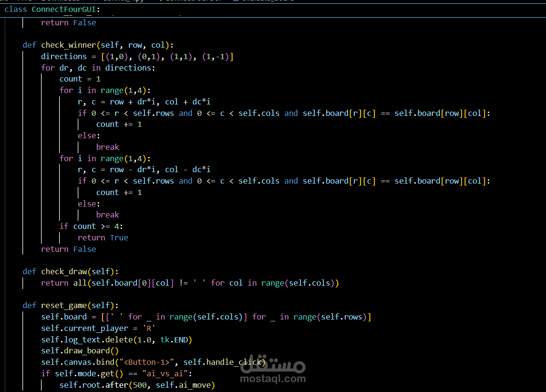Click the 'def reset_game(self):' line
This screenshot has width=546, height=392.
[71, 305]
